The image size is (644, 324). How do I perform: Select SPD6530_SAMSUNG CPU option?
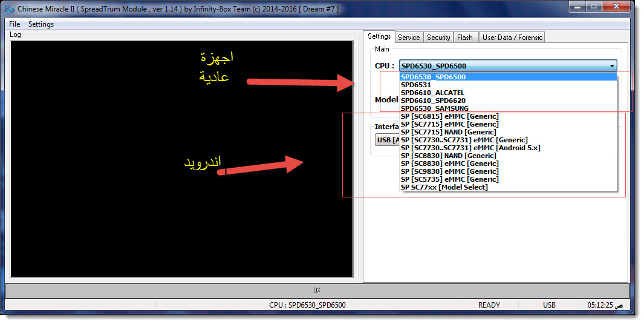[508, 108]
